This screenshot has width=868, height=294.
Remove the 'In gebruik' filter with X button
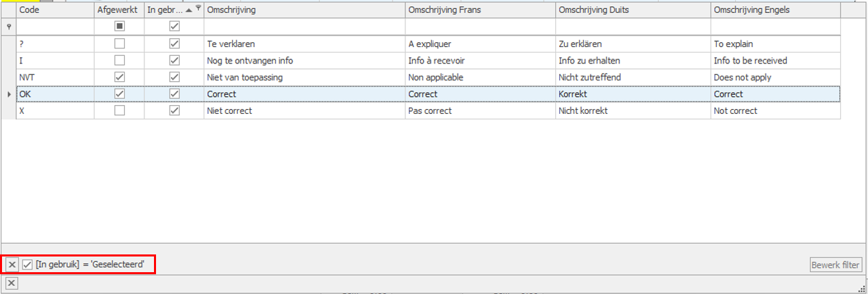click(12, 265)
